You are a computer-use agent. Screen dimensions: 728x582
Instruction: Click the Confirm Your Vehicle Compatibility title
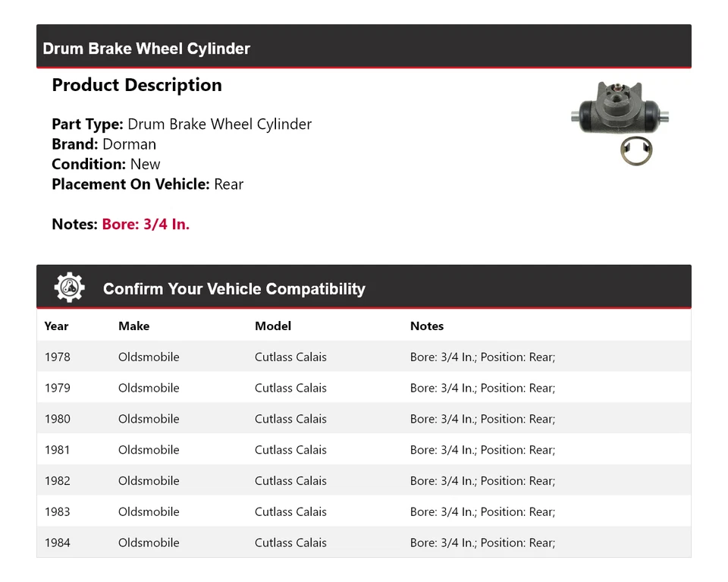click(x=234, y=289)
